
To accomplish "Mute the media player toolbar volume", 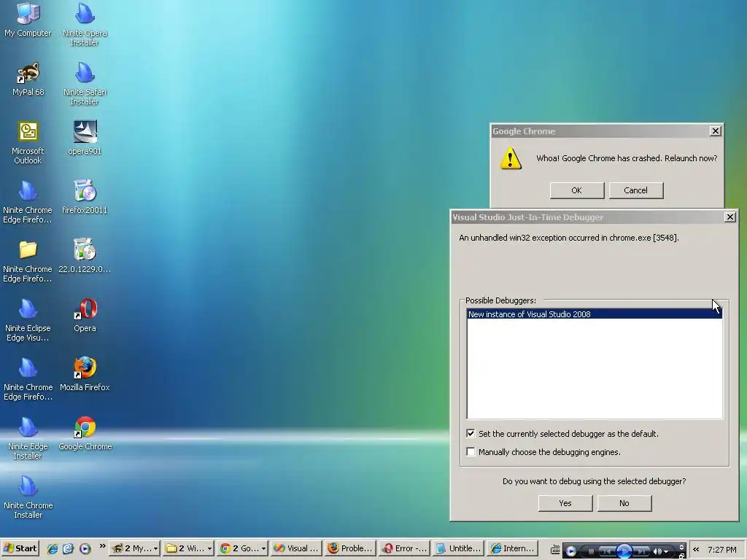I will click(657, 551).
